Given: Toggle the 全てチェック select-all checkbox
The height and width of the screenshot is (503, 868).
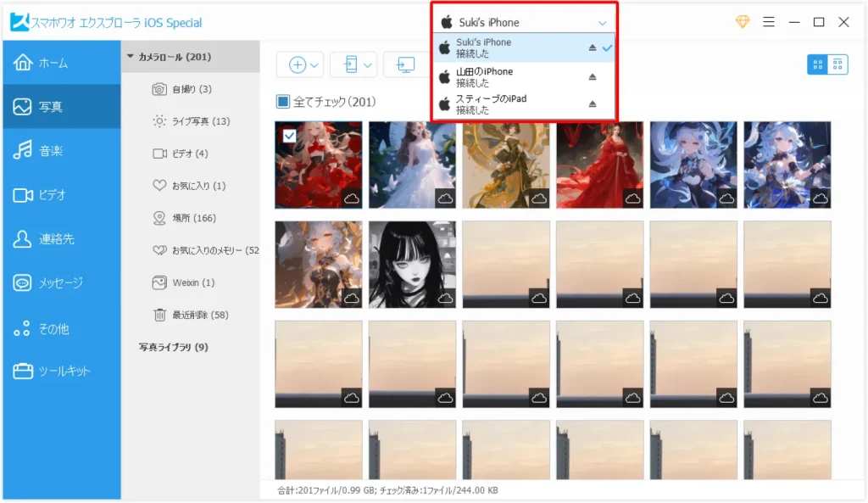Looking at the screenshot, I should [283, 103].
